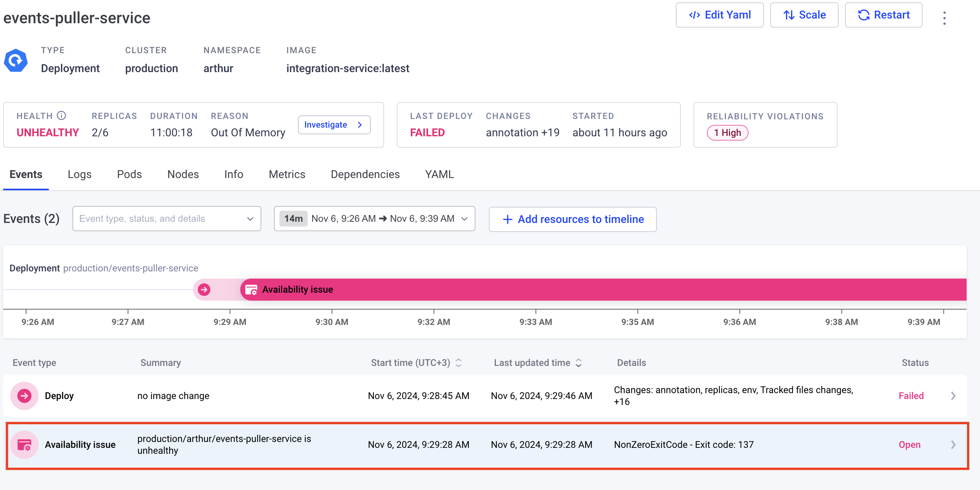
Task: Click the 'integration-service:latest' image value
Action: [x=348, y=69]
